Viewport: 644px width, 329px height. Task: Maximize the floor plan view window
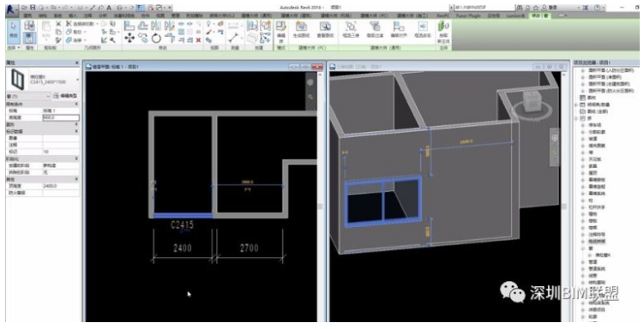tap(305, 67)
